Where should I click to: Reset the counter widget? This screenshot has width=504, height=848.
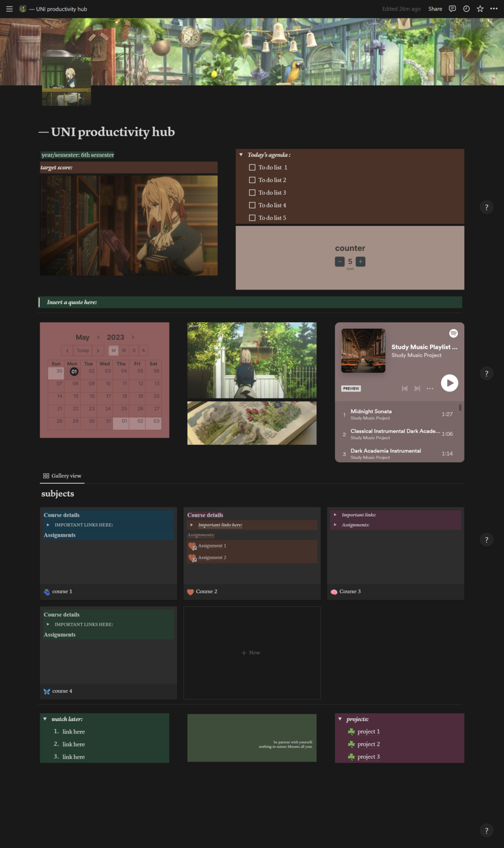pyautogui.click(x=350, y=269)
